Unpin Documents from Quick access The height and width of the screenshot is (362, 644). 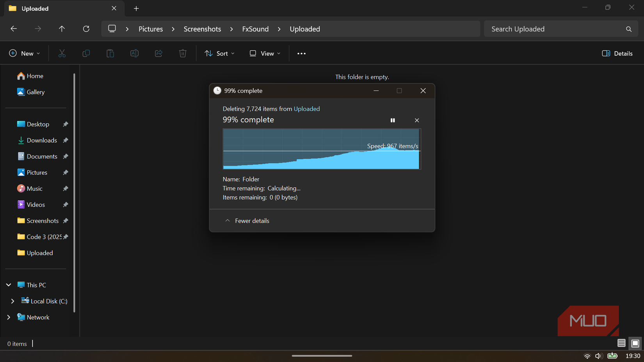pyautogui.click(x=66, y=156)
